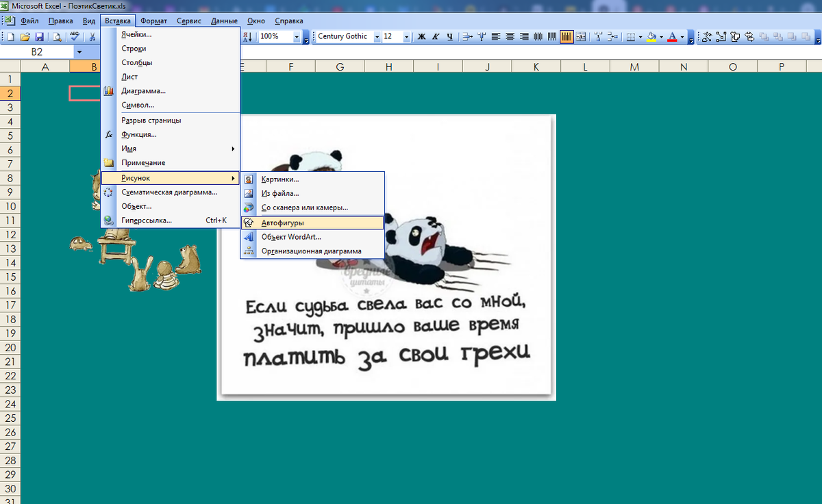Viewport: 822px width, 504px height.
Task: Insert Организационная диаграмма
Action: (x=312, y=251)
